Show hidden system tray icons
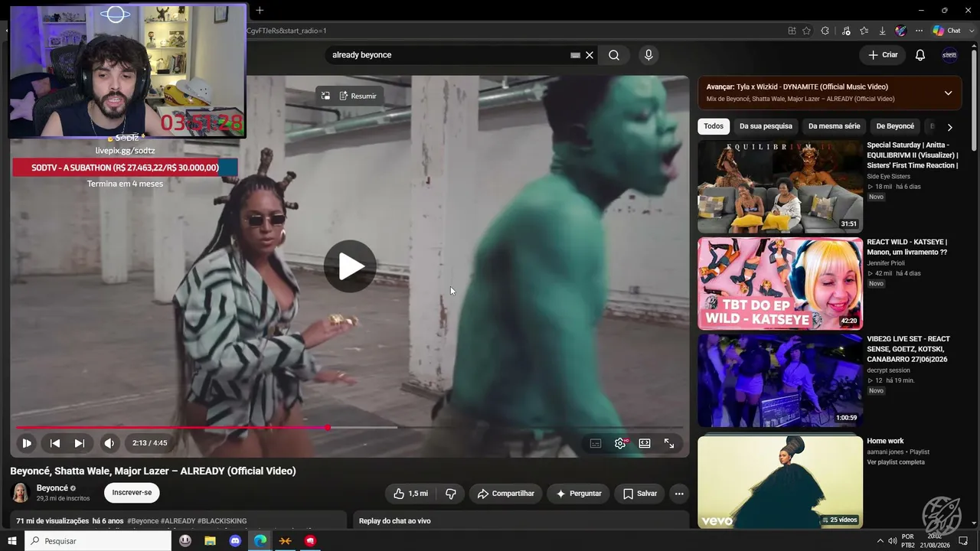980x551 pixels. (880, 541)
